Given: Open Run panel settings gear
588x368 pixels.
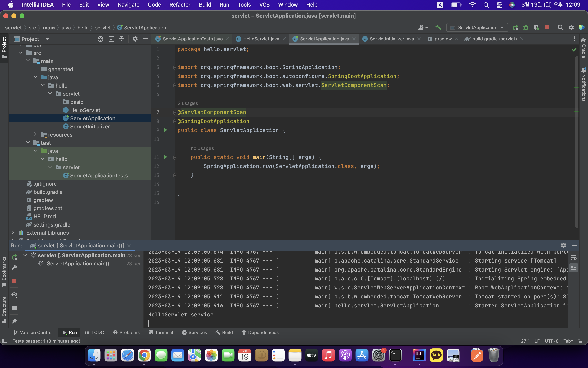Looking at the screenshot, I should [x=563, y=245].
